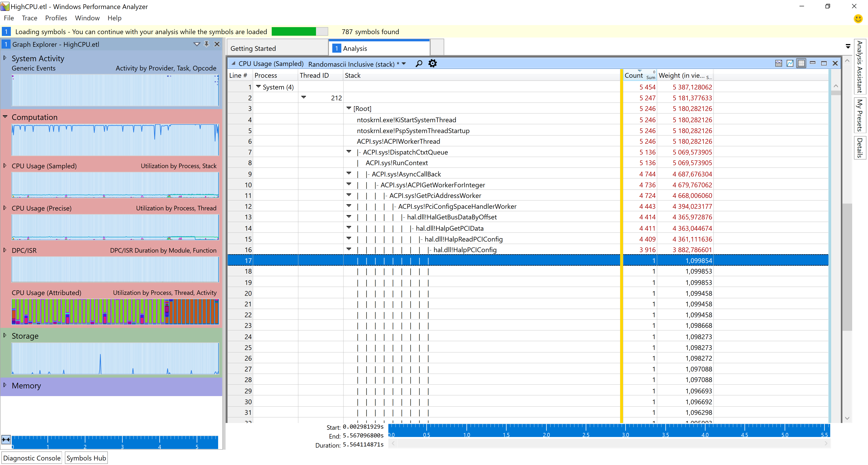Open the Profiles menu

tap(56, 18)
